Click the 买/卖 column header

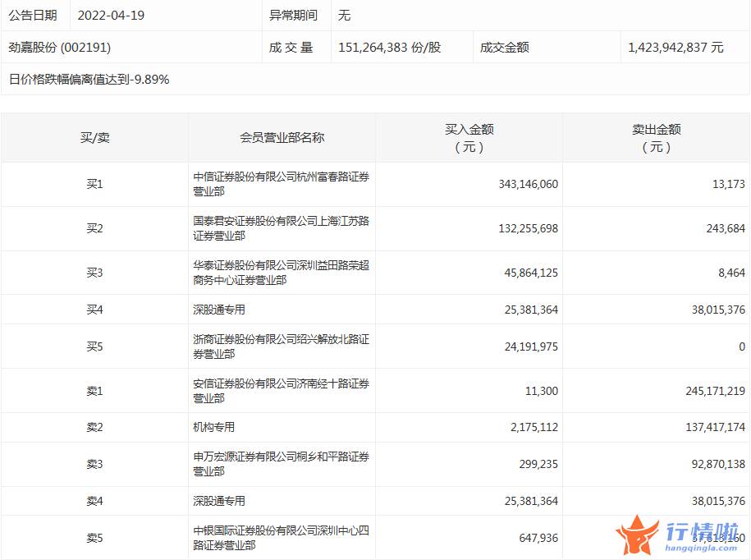[95, 138]
